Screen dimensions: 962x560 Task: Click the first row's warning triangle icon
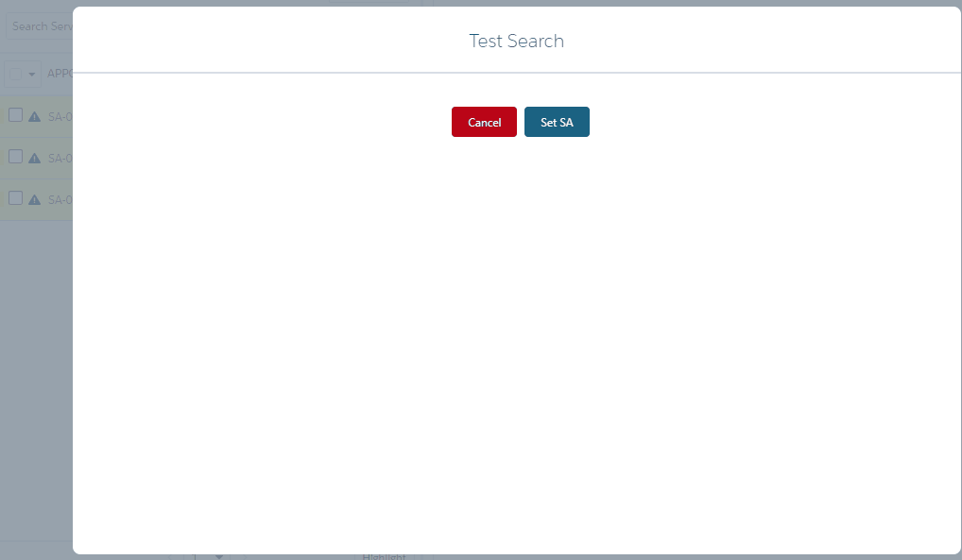pos(35,117)
